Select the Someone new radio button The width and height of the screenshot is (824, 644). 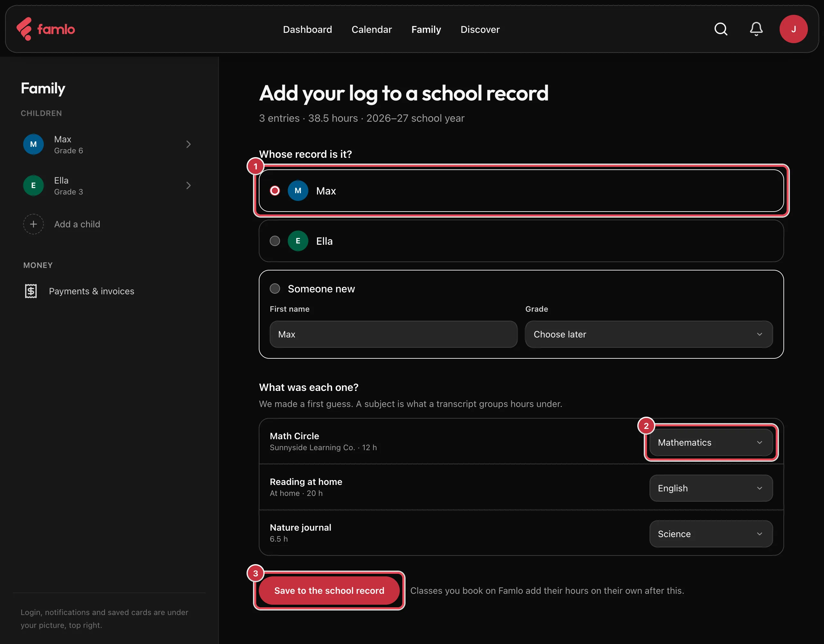coord(275,289)
